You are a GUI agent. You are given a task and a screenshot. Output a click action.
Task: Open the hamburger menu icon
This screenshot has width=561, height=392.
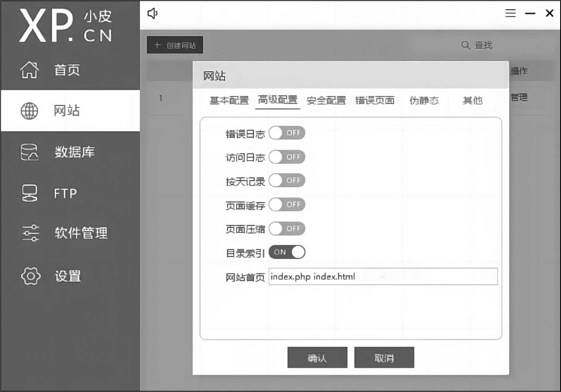click(510, 13)
